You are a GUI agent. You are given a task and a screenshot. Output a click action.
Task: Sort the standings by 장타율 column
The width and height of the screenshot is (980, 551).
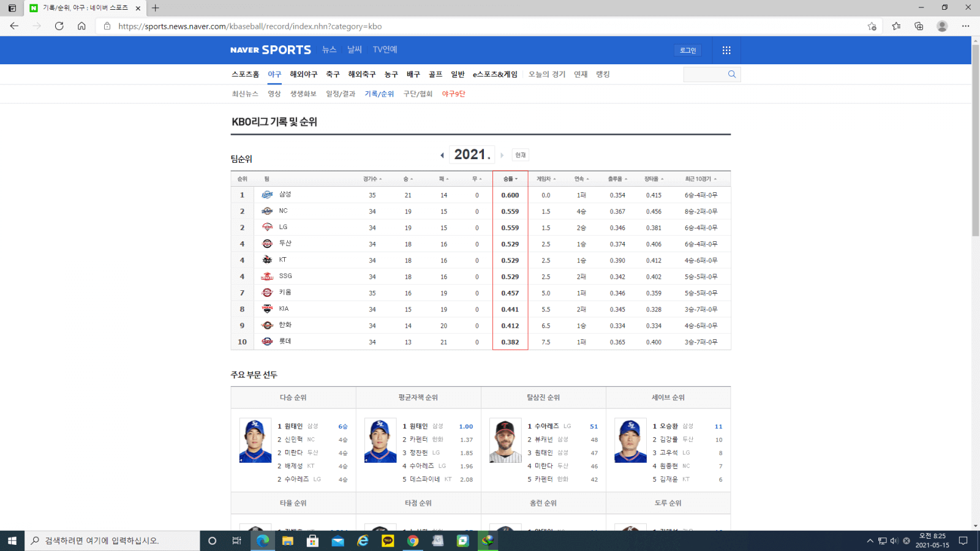[x=654, y=179]
